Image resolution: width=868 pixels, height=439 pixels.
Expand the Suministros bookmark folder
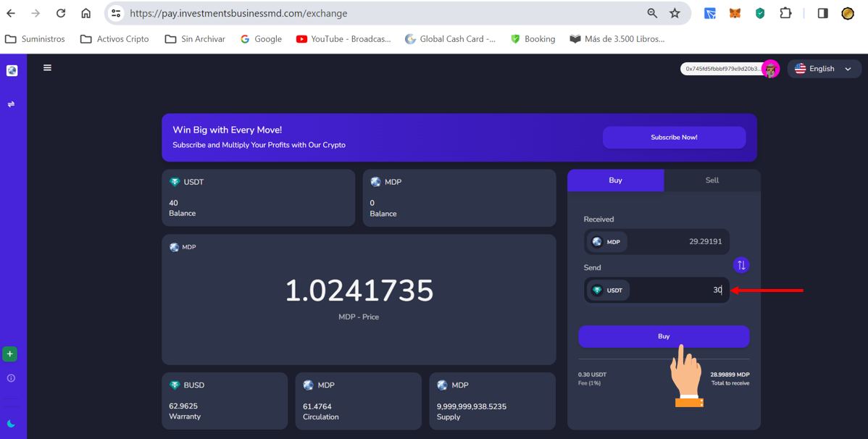pos(35,39)
